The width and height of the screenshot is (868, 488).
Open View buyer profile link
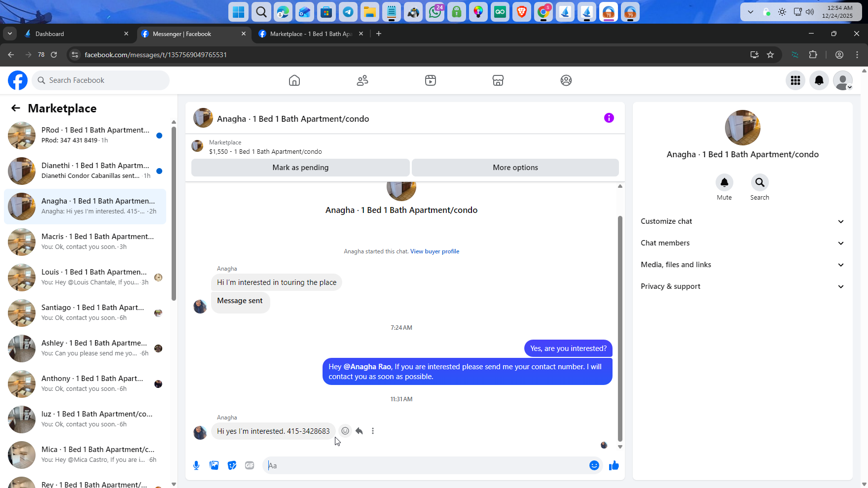click(x=434, y=251)
